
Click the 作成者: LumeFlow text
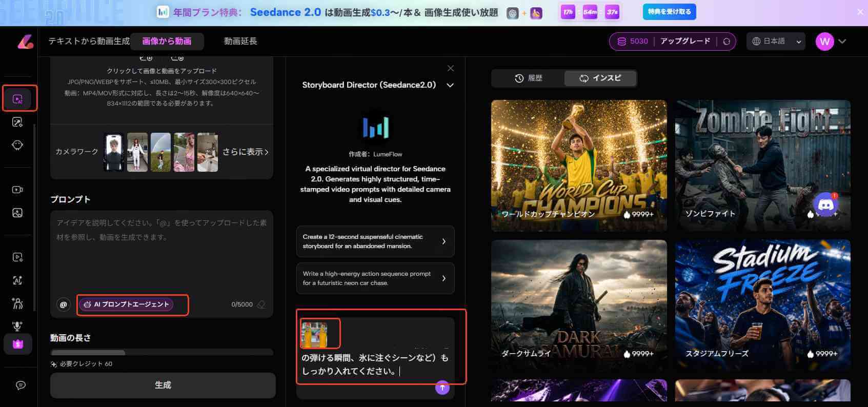(x=375, y=154)
